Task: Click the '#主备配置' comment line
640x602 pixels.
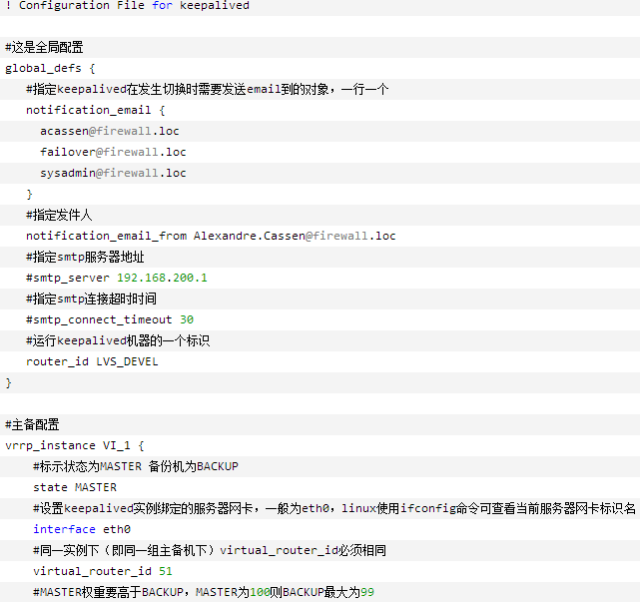Action: click(x=32, y=424)
